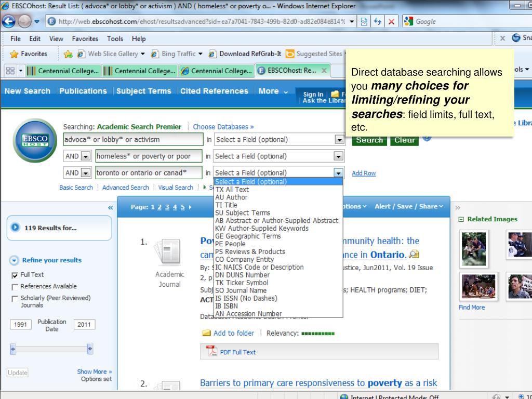Select TI Title from the field list
The image size is (532, 399).
point(278,205)
